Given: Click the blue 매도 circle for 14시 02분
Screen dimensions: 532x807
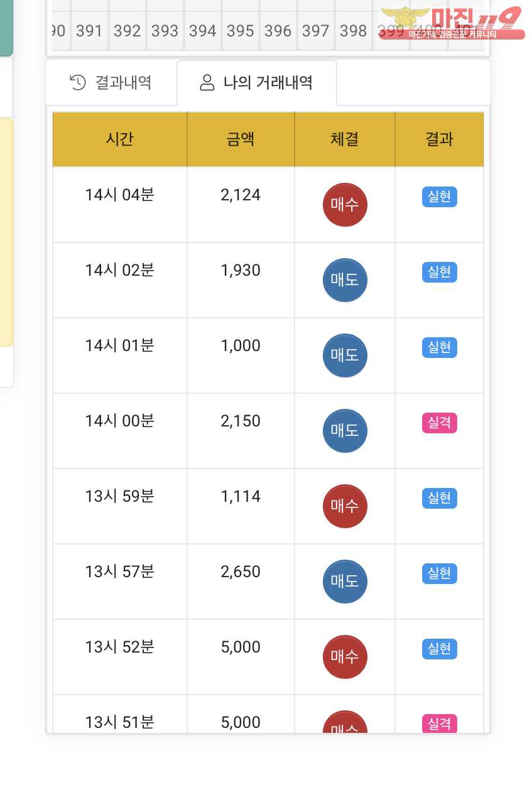Looking at the screenshot, I should click(345, 280).
